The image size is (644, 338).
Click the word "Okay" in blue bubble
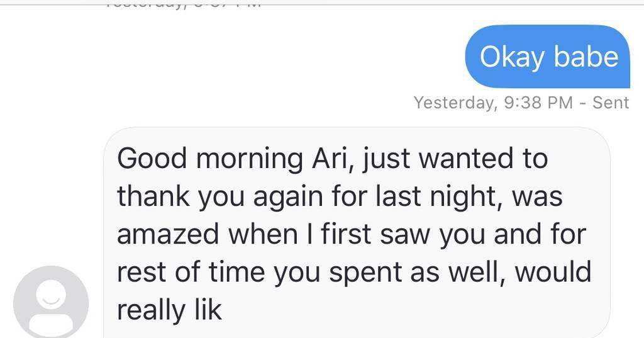pyautogui.click(x=512, y=57)
